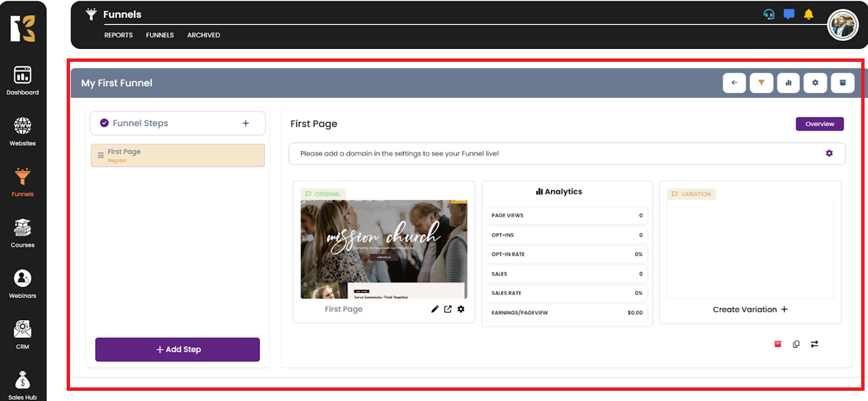Open the Archived tab
The width and height of the screenshot is (868, 401).
click(203, 35)
